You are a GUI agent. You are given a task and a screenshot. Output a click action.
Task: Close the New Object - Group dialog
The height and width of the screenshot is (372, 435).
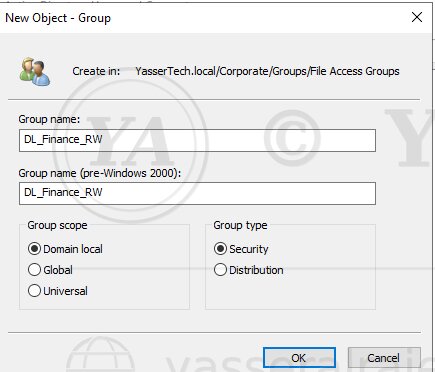point(417,17)
